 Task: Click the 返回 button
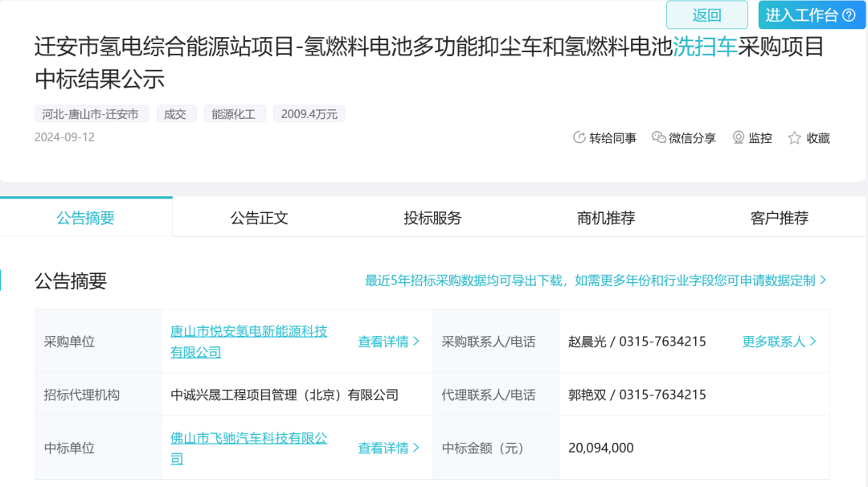(x=707, y=15)
